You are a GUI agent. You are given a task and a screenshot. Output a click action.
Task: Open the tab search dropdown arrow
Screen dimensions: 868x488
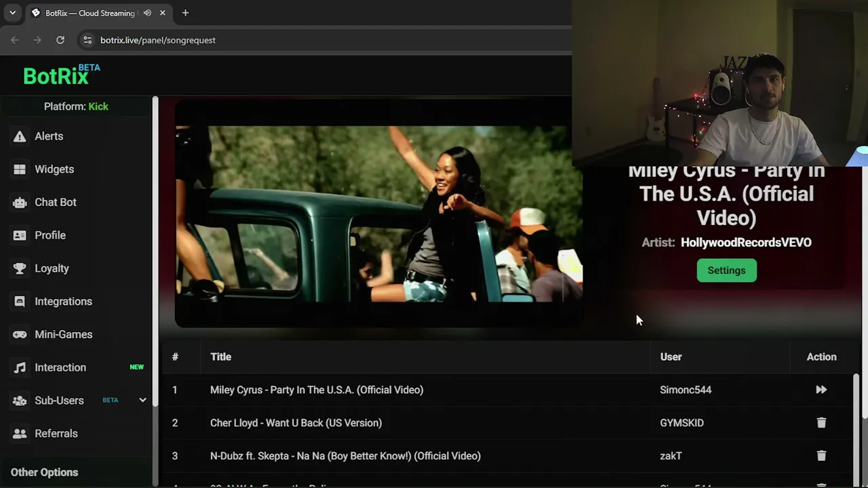12,13
